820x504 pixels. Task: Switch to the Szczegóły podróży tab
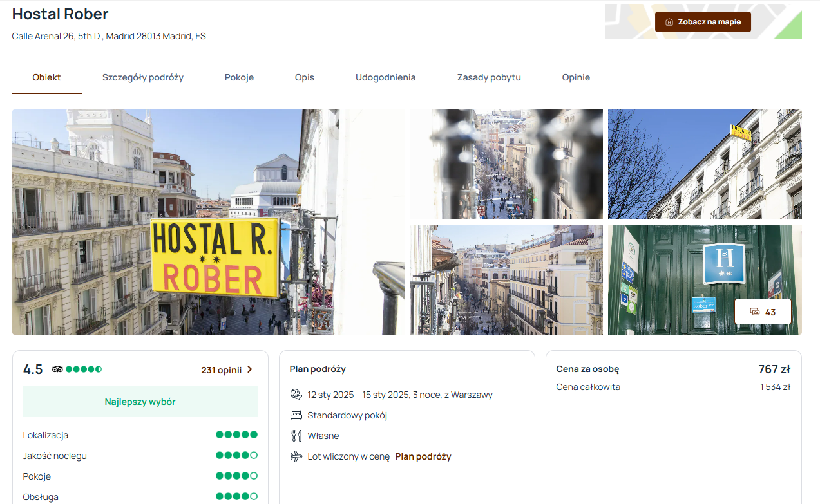click(x=143, y=77)
